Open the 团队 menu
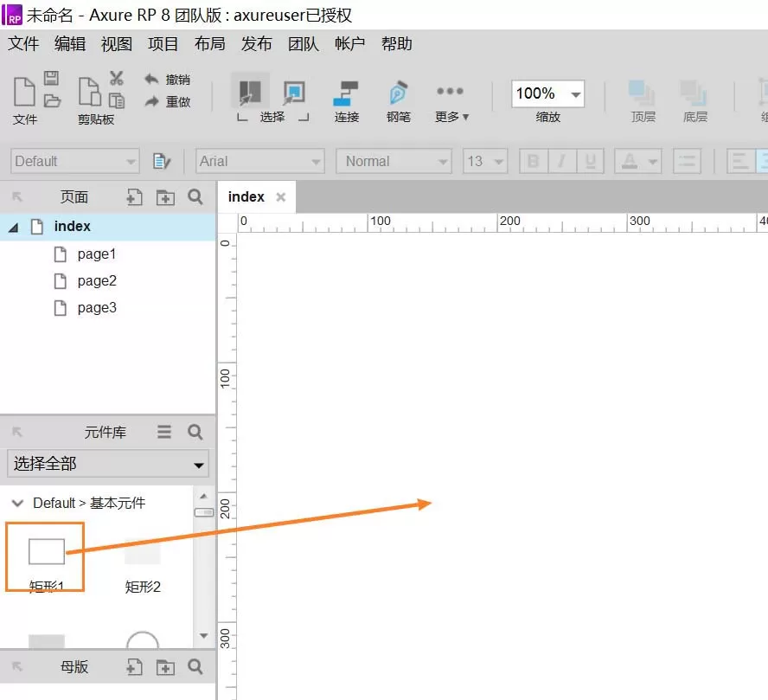 304,43
